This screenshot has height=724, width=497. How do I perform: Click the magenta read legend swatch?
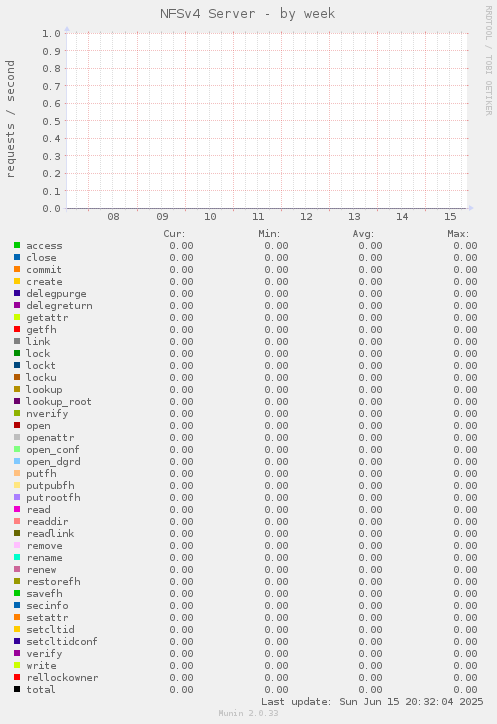click(17, 509)
